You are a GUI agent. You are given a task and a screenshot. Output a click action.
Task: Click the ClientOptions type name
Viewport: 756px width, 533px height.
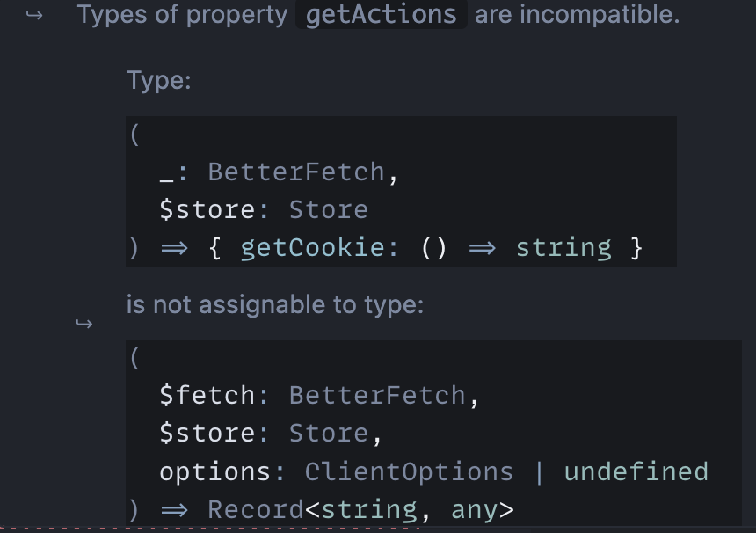(409, 471)
